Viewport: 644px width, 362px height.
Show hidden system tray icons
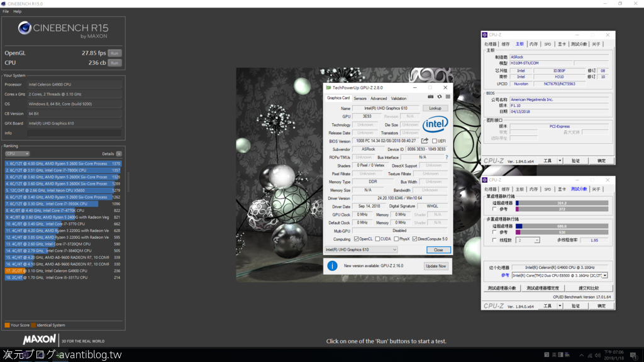click(x=581, y=355)
